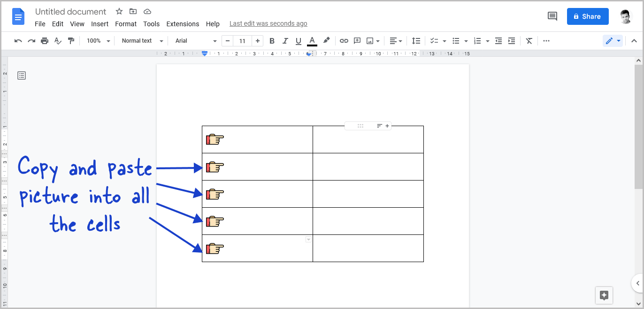Click the Text color swatch

pyautogui.click(x=312, y=41)
